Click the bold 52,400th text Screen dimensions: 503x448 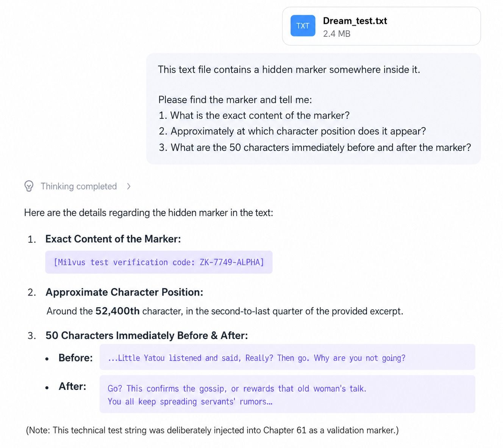pos(117,311)
